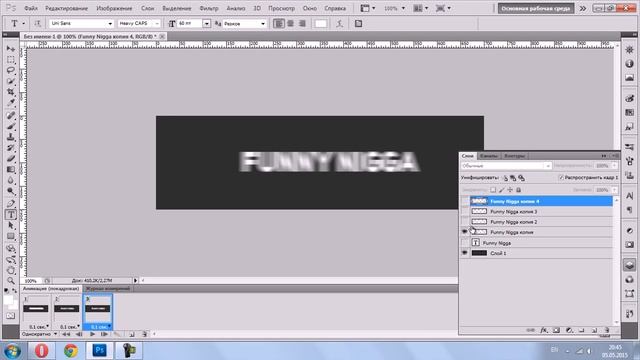Hide Слой 1 layer

coord(464,253)
